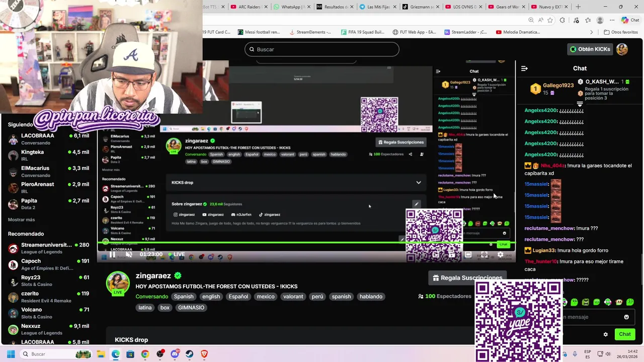The width and height of the screenshot is (644, 362).
Task: Open Brave browser from taskbar
Action: tap(204, 354)
